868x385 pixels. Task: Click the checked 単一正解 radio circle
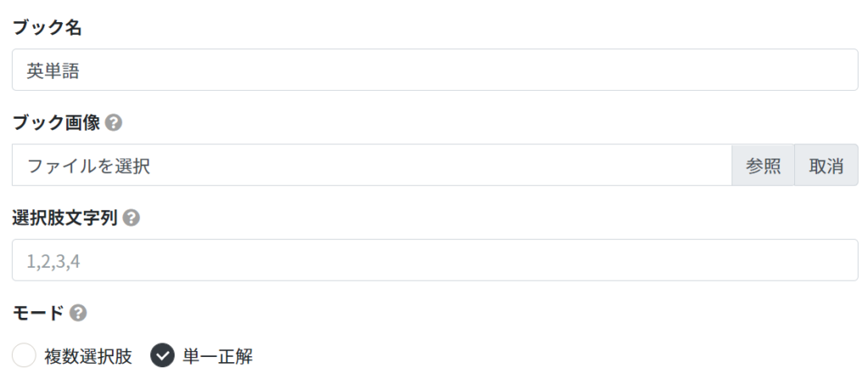[162, 355]
